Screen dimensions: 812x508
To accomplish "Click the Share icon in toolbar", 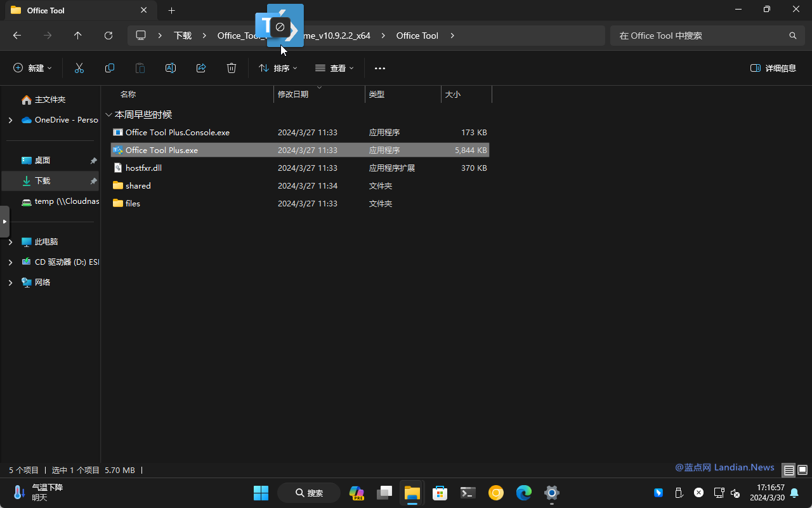I will pyautogui.click(x=201, y=68).
